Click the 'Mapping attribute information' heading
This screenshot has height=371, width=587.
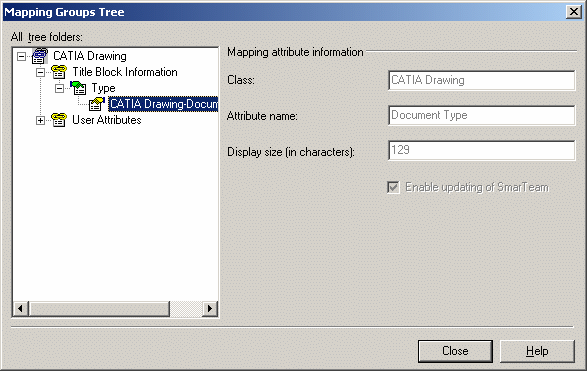(295, 52)
